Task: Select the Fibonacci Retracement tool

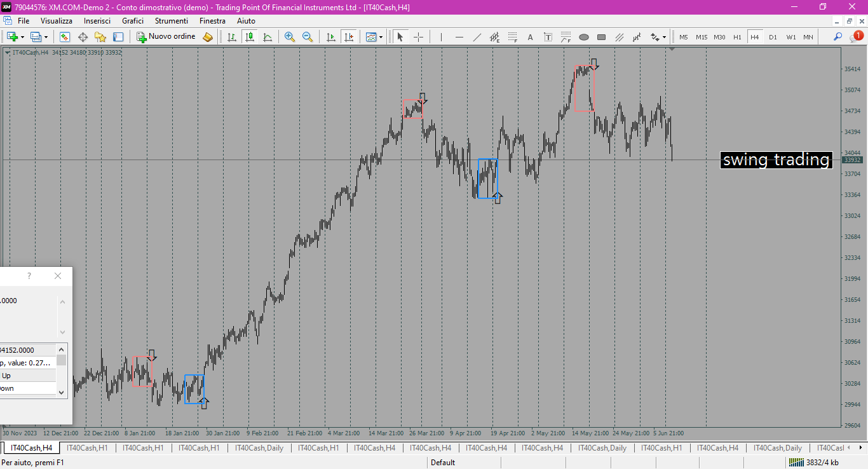Action: pos(512,37)
